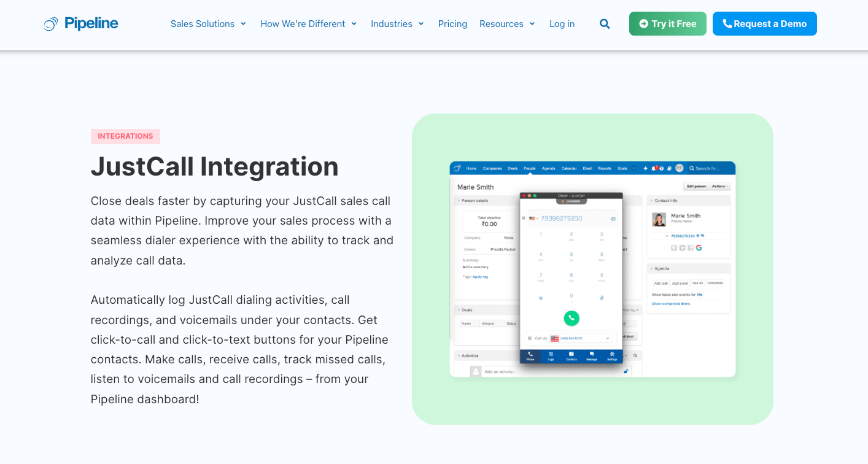Screen dimensions: 868x464
Task: Open the PP user avatar menu
Action: [x=680, y=168]
